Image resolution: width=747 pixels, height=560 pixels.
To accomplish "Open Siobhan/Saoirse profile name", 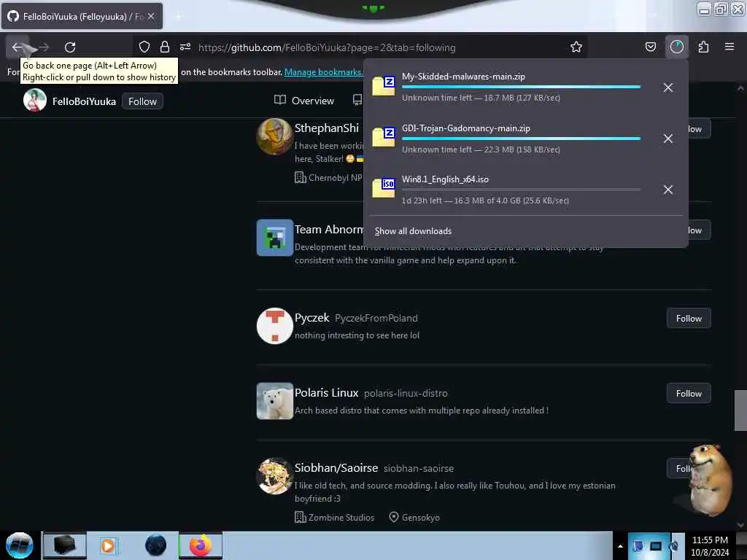I will [336, 468].
